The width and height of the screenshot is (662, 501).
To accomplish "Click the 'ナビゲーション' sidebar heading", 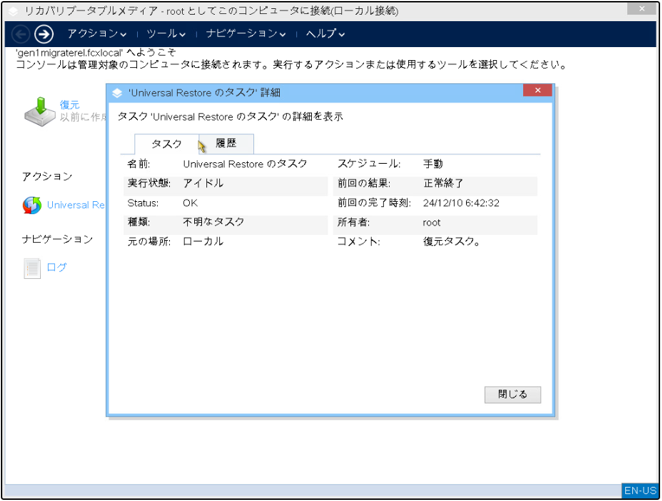I will 57,240.
